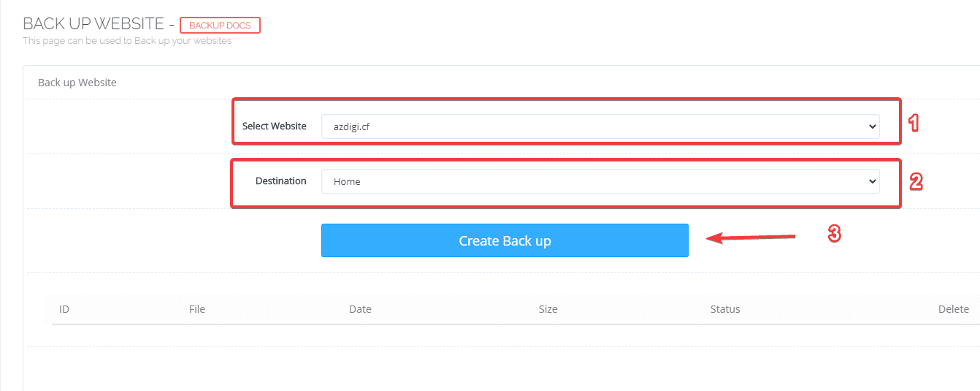Click the chevron arrow on Select Website field

tap(872, 126)
